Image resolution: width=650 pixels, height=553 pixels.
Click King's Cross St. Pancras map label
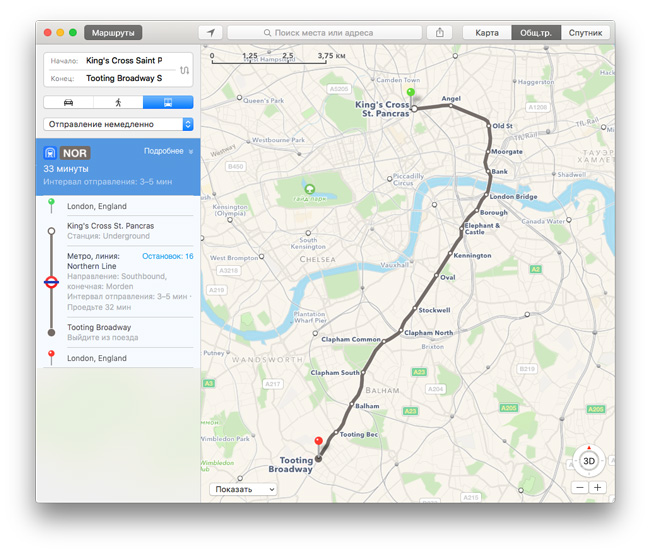382,109
